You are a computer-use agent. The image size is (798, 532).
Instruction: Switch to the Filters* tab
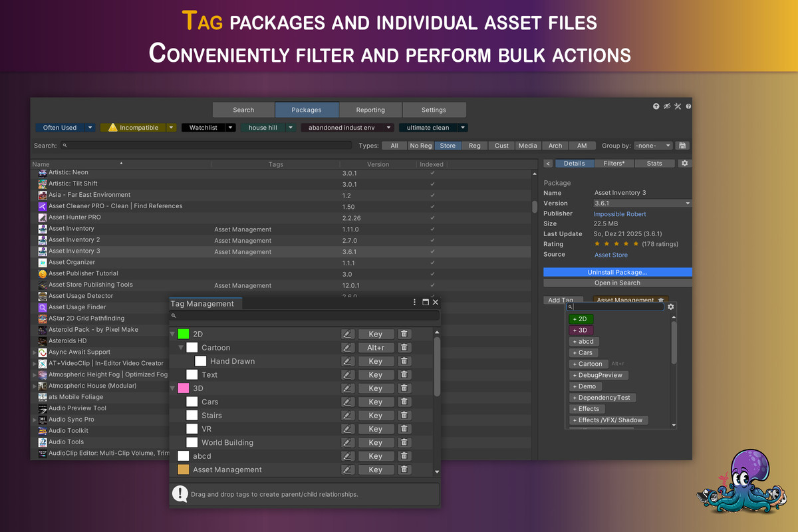pyautogui.click(x=614, y=163)
